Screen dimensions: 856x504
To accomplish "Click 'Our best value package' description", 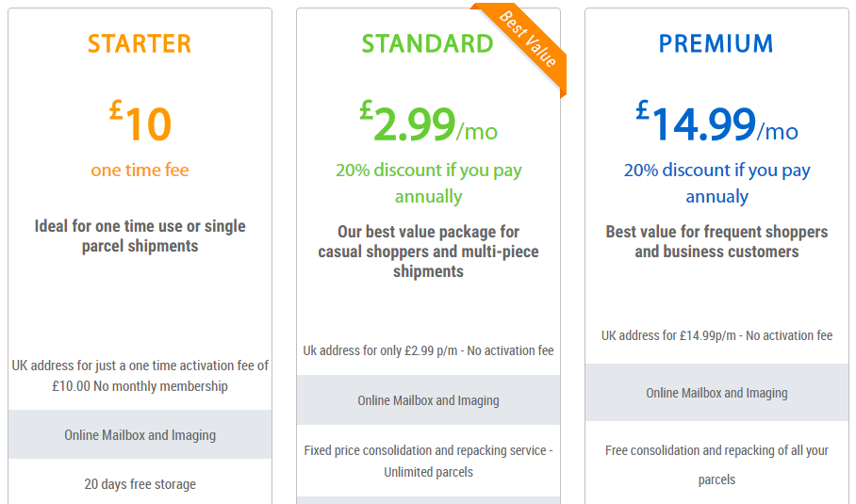I will [x=428, y=251].
